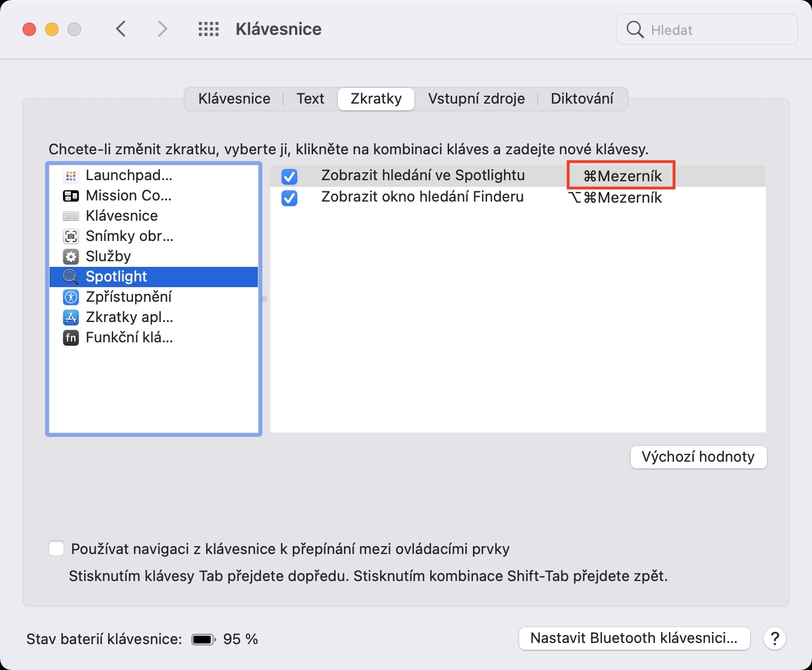This screenshot has width=812, height=670.
Task: Click the Hledat search field
Action: click(x=715, y=30)
